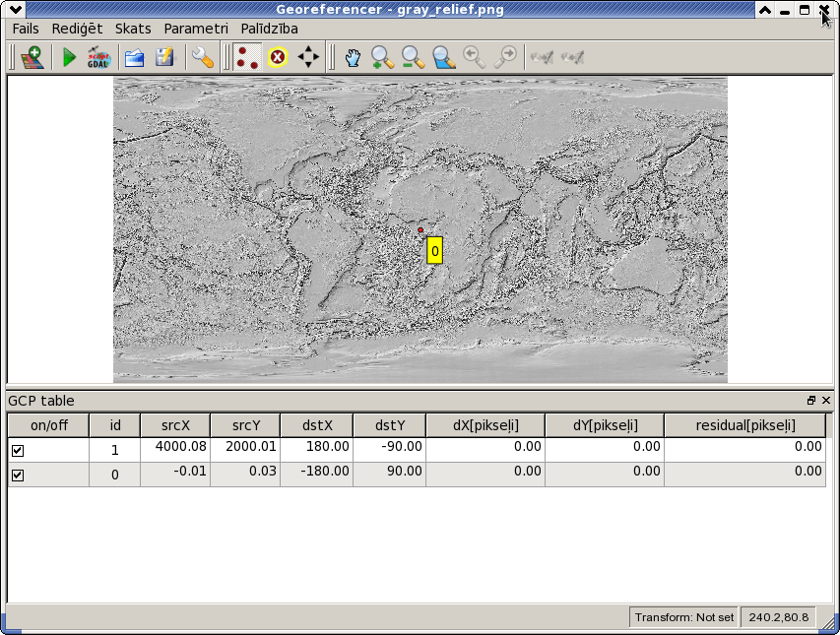Viewport: 840px width, 635px height.
Task: Shade window with up-arrow title button
Action: [765, 10]
